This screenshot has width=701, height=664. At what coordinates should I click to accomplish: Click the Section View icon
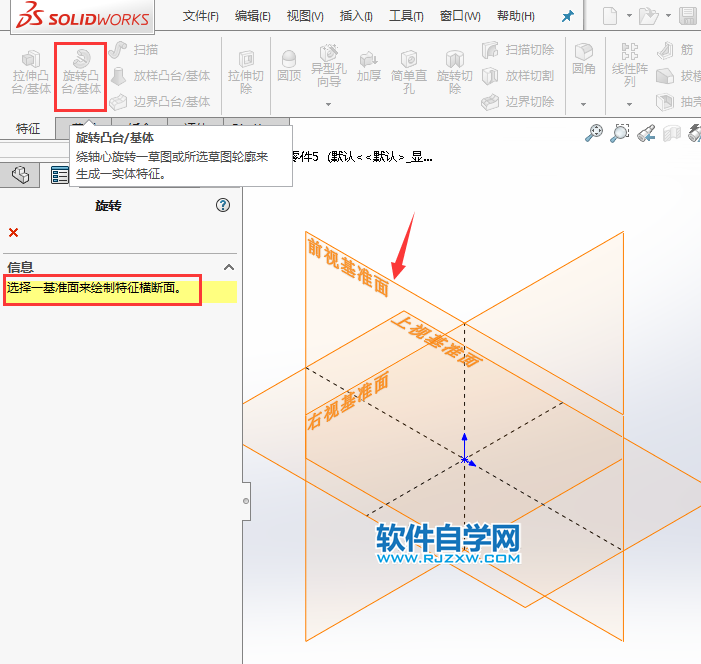pos(671,133)
